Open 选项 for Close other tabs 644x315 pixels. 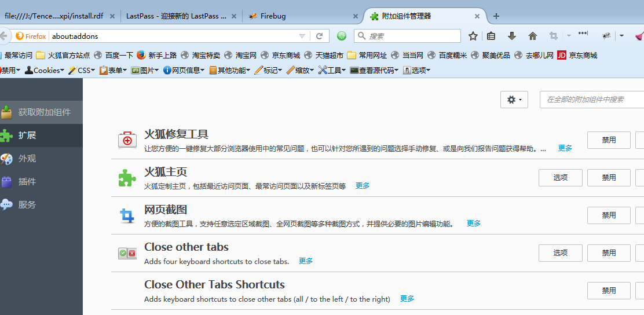point(560,253)
